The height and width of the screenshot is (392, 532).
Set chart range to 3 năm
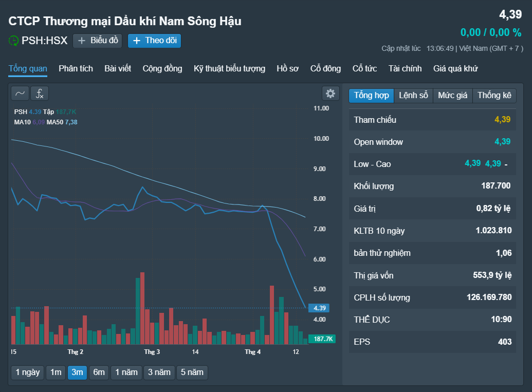159,372
